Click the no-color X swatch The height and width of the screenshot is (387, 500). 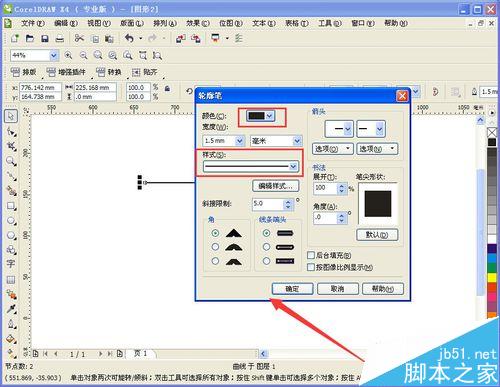[492, 132]
